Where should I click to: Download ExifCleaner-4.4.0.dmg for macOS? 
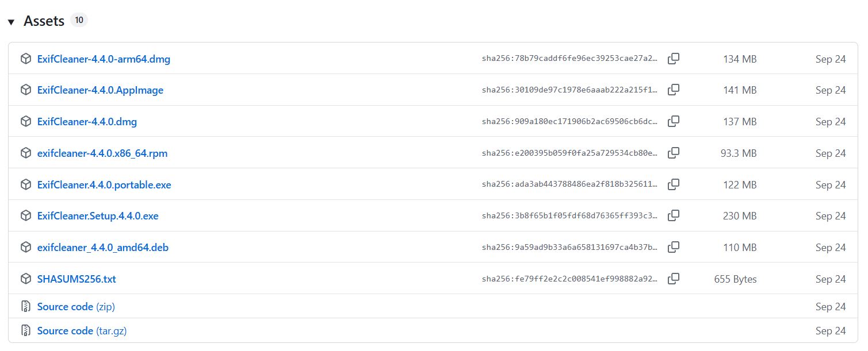click(x=87, y=122)
